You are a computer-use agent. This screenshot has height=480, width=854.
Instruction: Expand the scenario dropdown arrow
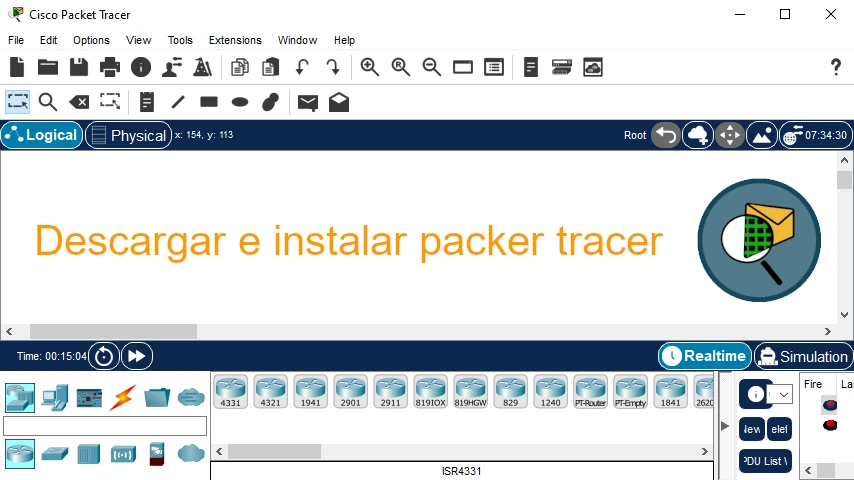pyautogui.click(x=784, y=394)
